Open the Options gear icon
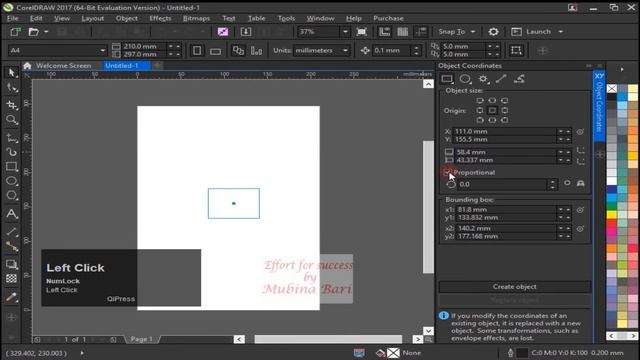The image size is (640, 360). coord(493,31)
